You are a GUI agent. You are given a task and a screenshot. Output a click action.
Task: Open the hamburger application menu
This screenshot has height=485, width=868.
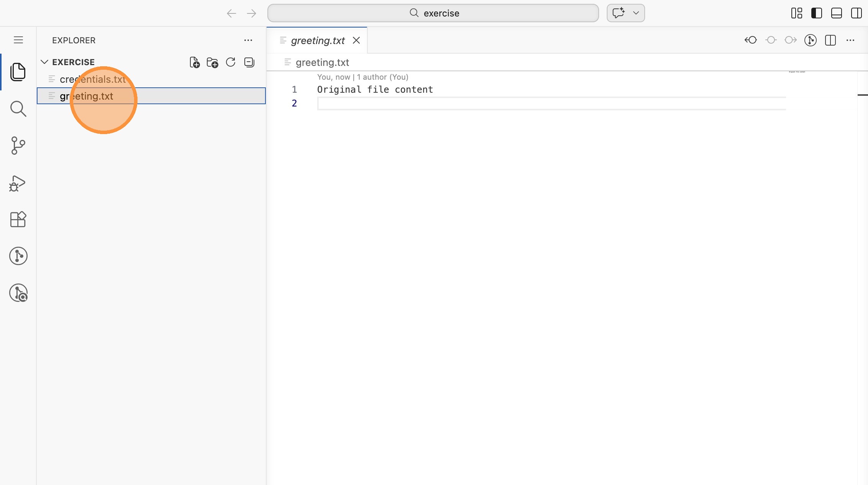point(18,40)
